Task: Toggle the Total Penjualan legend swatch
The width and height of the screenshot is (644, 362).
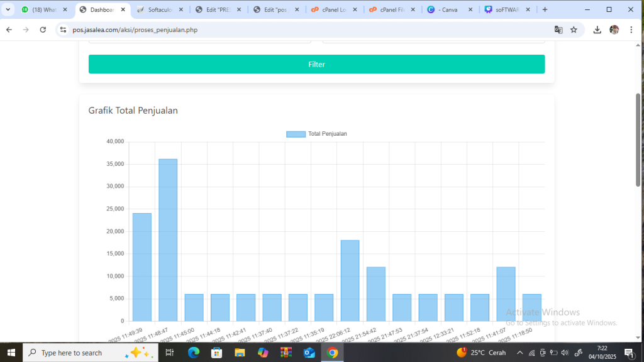Action: 296,134
